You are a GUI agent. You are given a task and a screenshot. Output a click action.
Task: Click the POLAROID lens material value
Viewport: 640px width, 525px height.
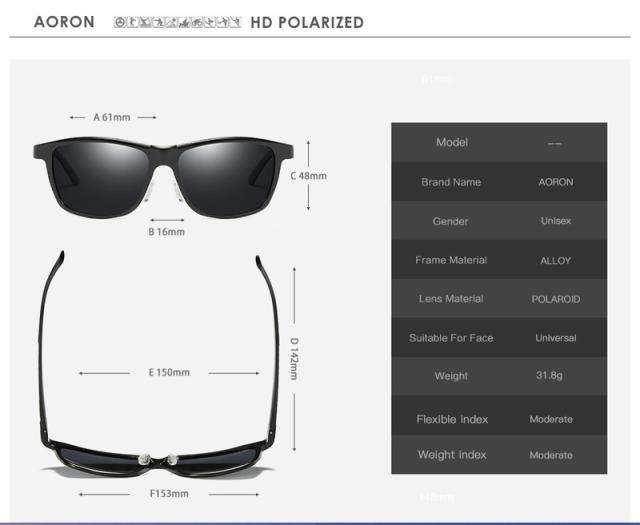click(x=555, y=299)
